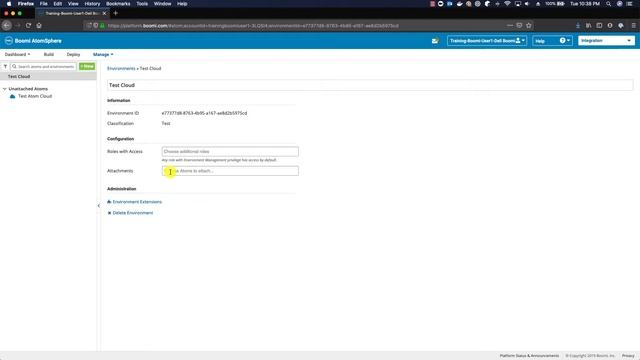Click the browser address bar URL

coord(253,25)
